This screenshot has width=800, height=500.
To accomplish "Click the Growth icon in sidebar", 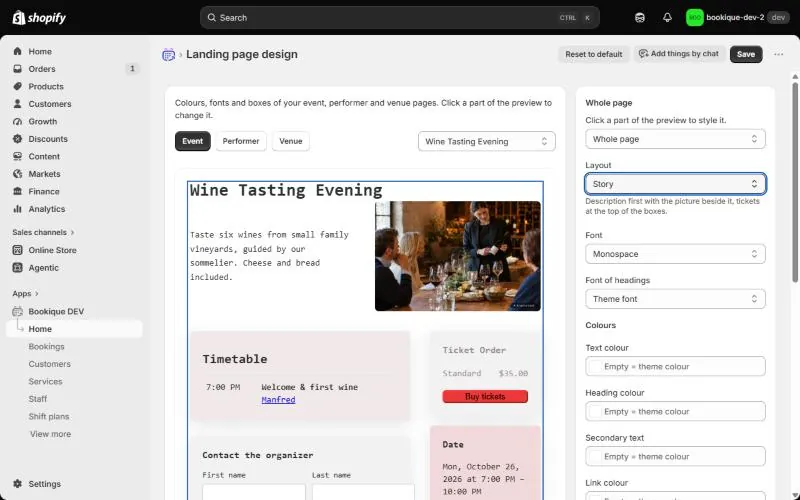I will 17,121.
